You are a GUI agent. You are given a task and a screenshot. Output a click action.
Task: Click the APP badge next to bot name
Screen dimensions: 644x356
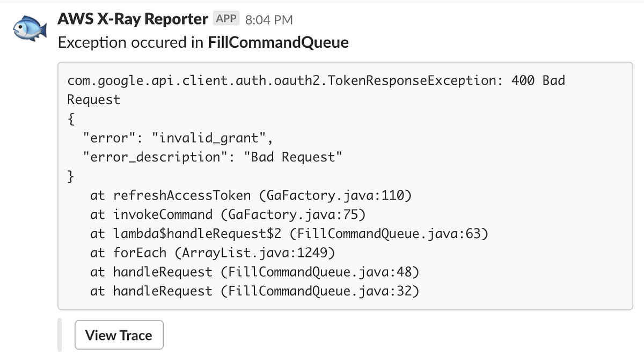click(225, 18)
